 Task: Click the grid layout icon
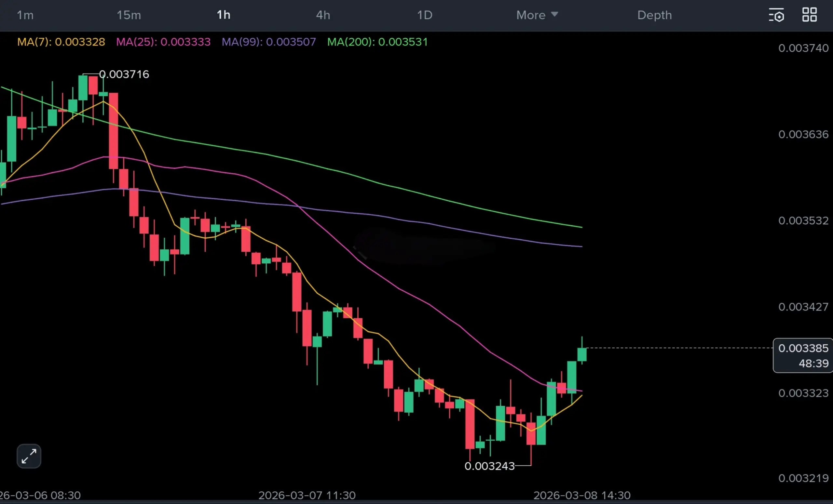[809, 15]
